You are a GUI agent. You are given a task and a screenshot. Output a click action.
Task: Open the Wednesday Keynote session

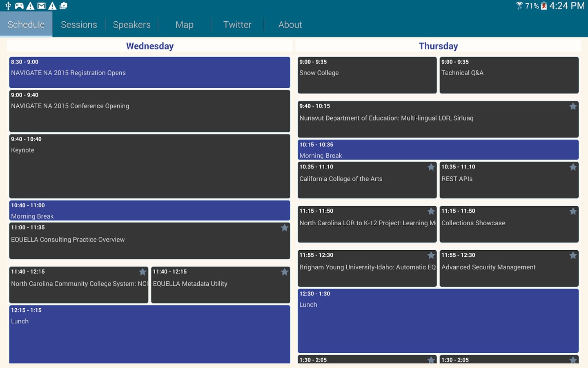[x=150, y=166]
